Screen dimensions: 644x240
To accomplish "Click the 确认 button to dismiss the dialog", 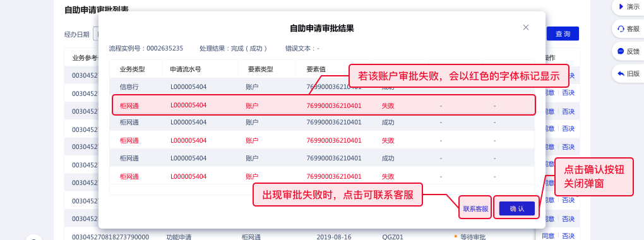I will [x=517, y=209].
